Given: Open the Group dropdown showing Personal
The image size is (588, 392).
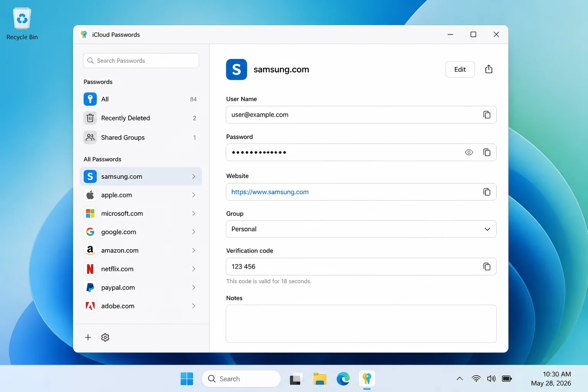Looking at the screenshot, I should 361,229.
